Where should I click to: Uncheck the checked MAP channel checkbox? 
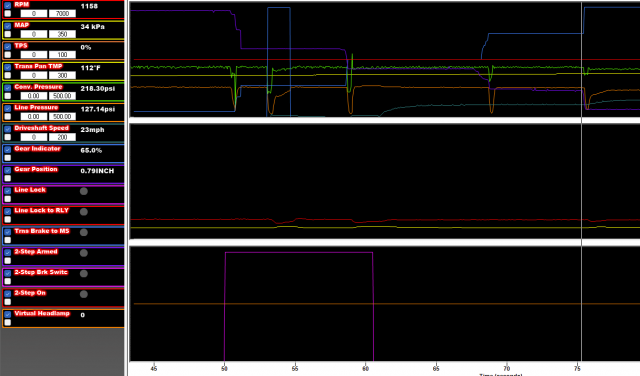(x=8, y=26)
